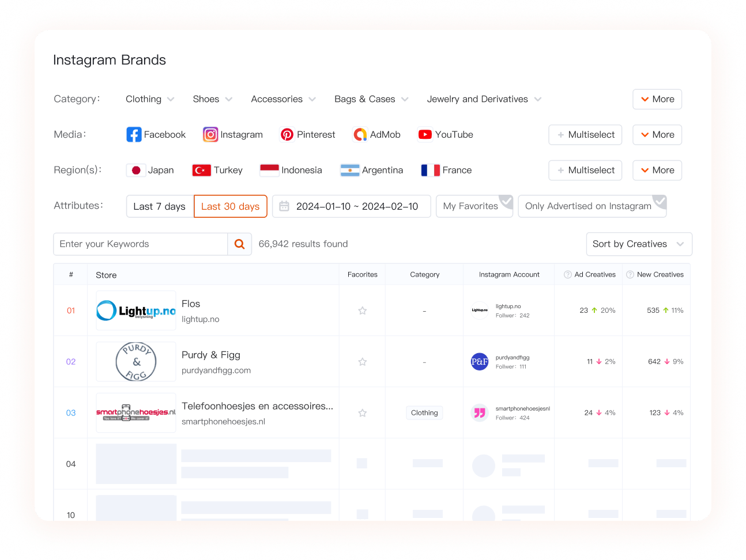Screen dimensions: 746x560
Task: Open the lightup.no store link
Action: (x=201, y=319)
